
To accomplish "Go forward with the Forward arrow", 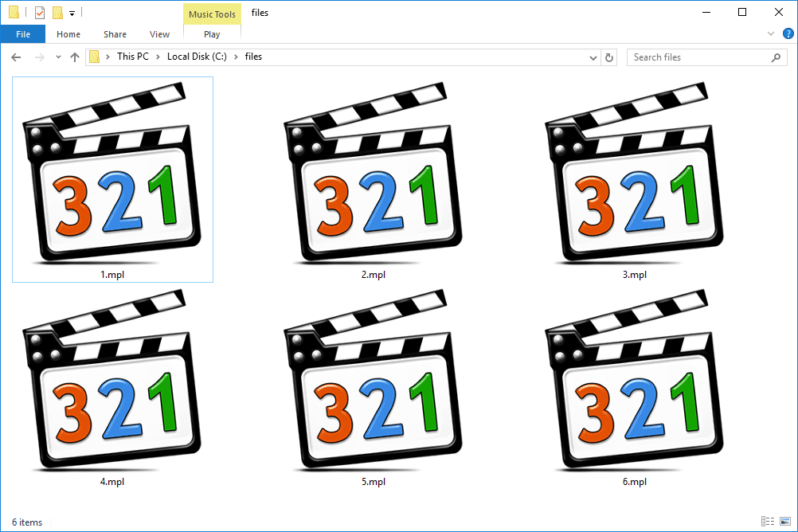I will pos(39,57).
